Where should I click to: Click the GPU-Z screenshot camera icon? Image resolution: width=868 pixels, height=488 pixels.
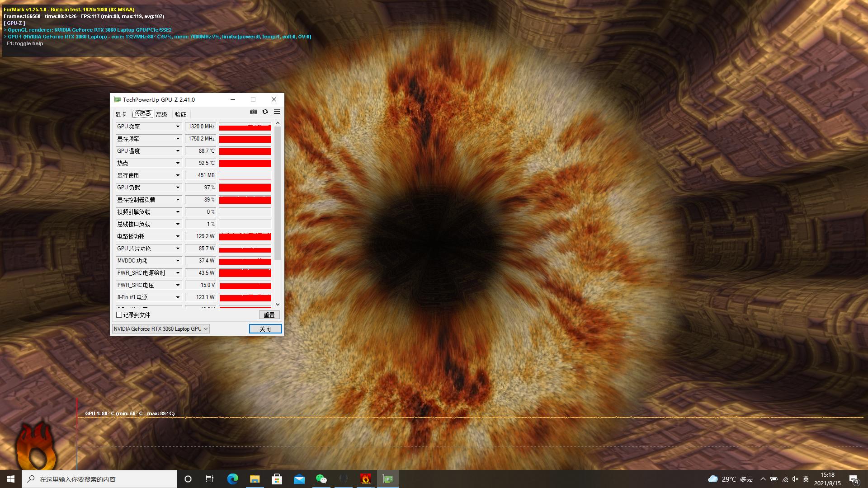254,112
